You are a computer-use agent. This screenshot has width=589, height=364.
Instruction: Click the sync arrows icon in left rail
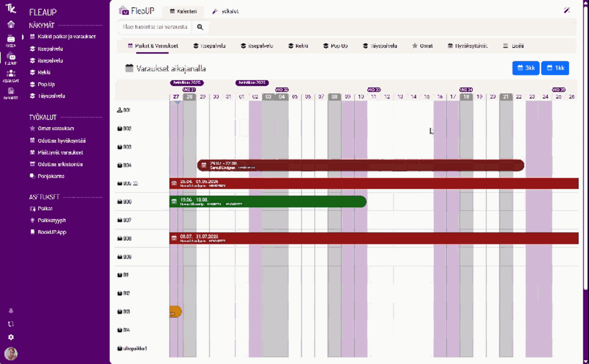click(x=11, y=324)
